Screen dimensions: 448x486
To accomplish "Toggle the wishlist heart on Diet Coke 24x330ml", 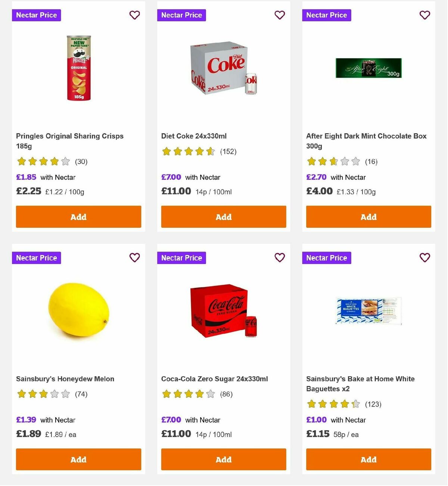I will [x=280, y=15].
